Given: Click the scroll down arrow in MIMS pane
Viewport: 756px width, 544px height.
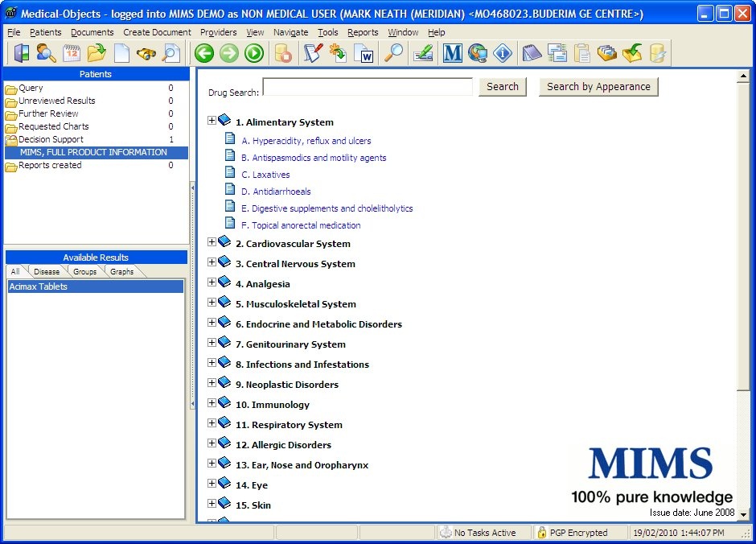Looking at the screenshot, I should pyautogui.click(x=743, y=514).
